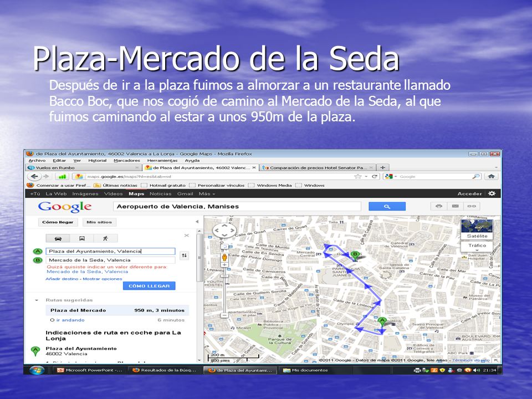Open the Historial menu
532x399 pixels.
pyautogui.click(x=98, y=161)
